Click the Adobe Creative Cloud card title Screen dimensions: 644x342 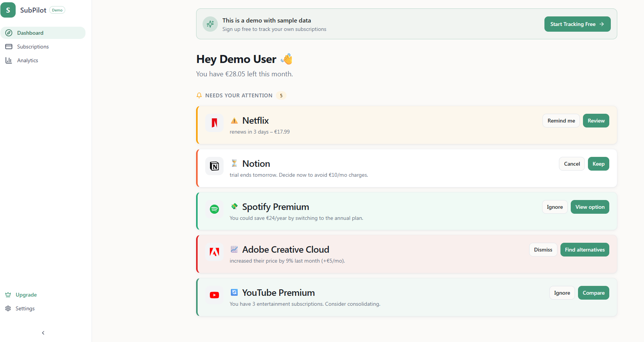[x=286, y=250]
